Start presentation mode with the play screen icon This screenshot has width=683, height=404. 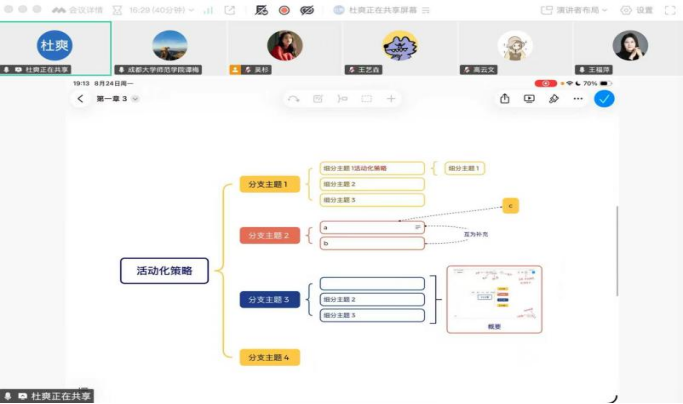coord(529,99)
